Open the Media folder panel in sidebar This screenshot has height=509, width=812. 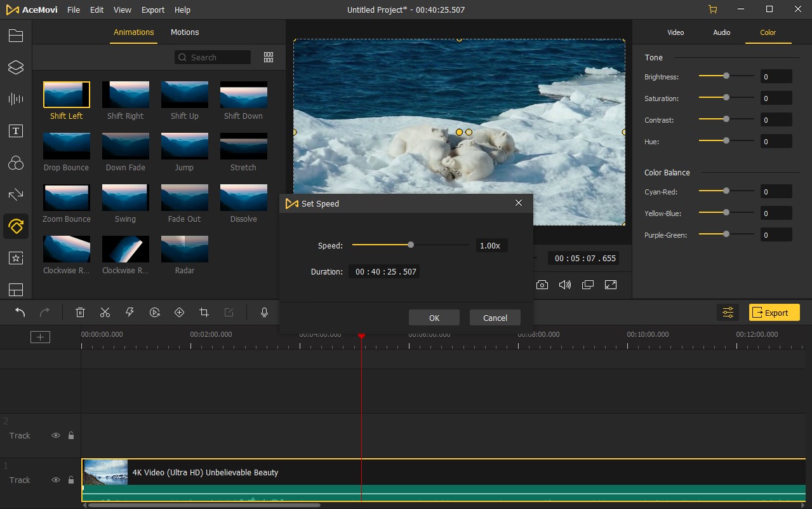pos(16,36)
